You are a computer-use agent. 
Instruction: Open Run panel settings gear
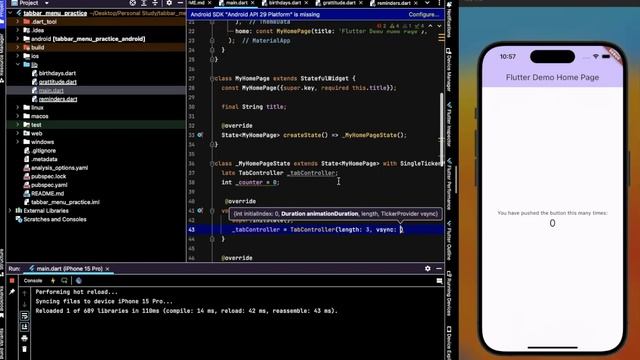pyautogui.click(x=427, y=268)
